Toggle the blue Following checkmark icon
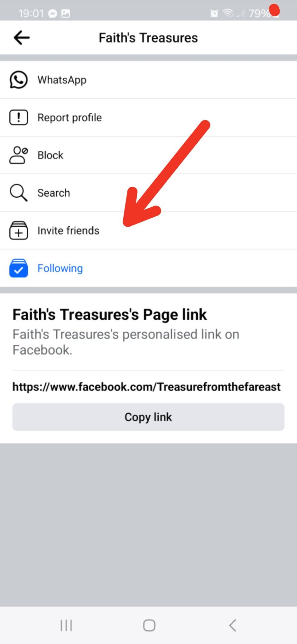The height and width of the screenshot is (644, 297). tap(19, 268)
